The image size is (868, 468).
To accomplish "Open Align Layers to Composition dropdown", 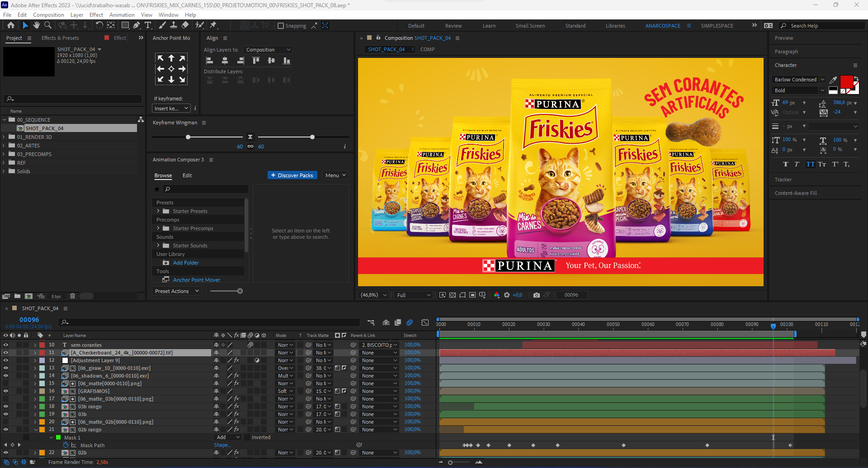I will click(x=268, y=50).
